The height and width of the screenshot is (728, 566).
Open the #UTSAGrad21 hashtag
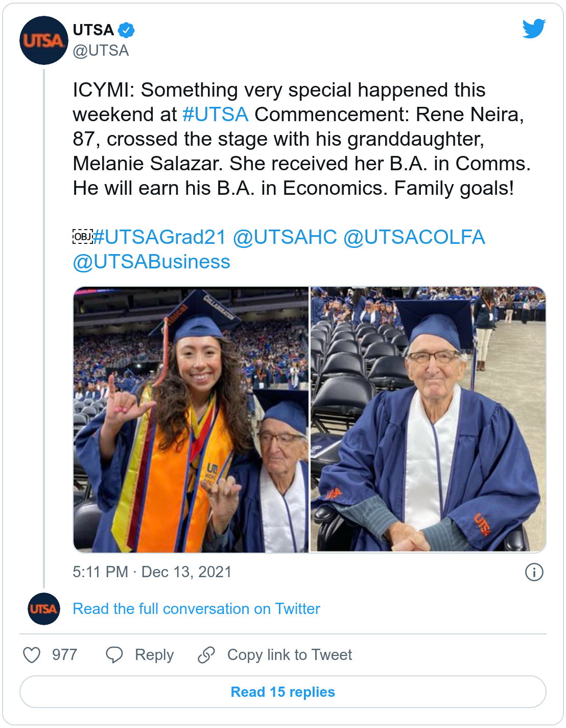pos(159,237)
